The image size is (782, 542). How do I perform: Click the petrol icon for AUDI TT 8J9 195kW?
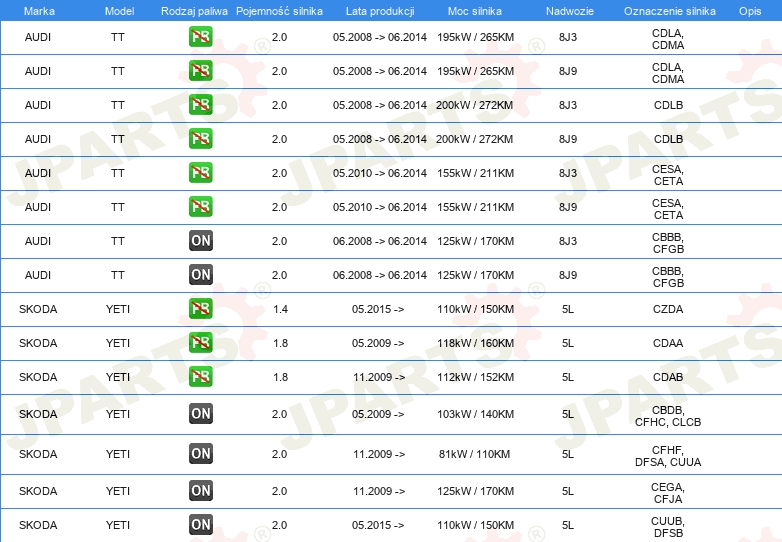[200, 71]
